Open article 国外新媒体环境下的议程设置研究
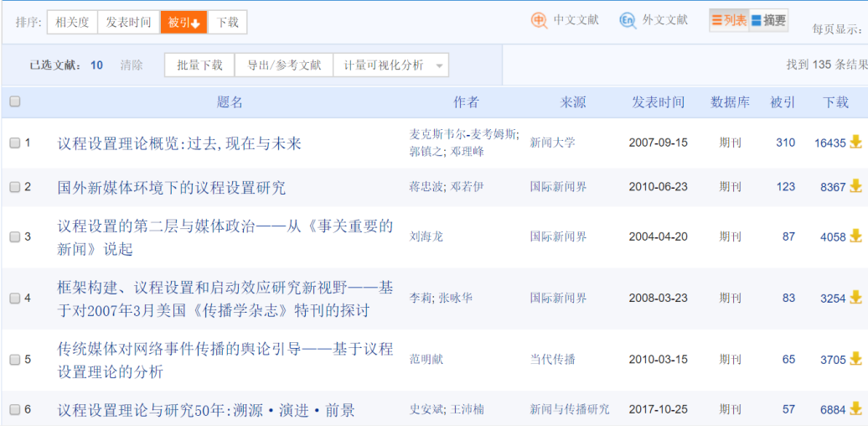The width and height of the screenshot is (868, 426). 171,187
